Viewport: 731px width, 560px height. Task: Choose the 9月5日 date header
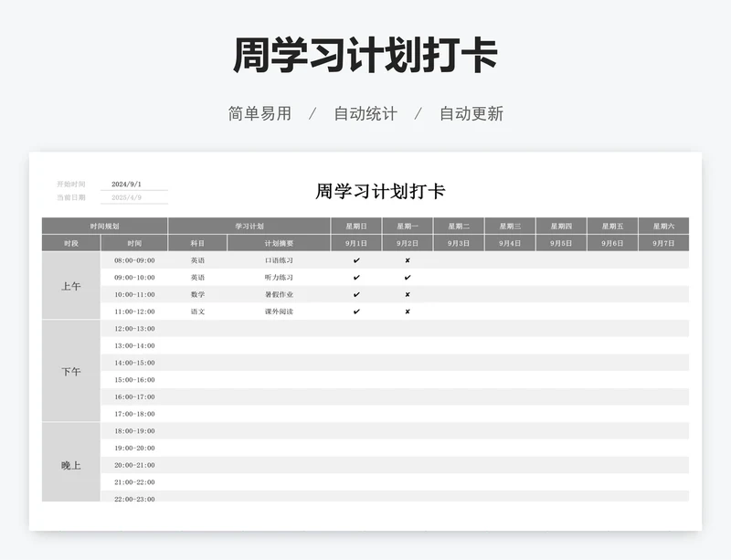pos(561,243)
